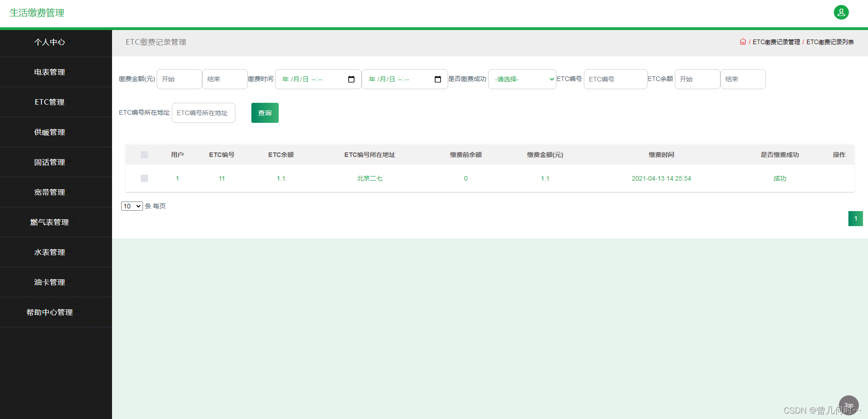
Task: Expand the ETC管理 sidebar menu
Action: (x=50, y=102)
